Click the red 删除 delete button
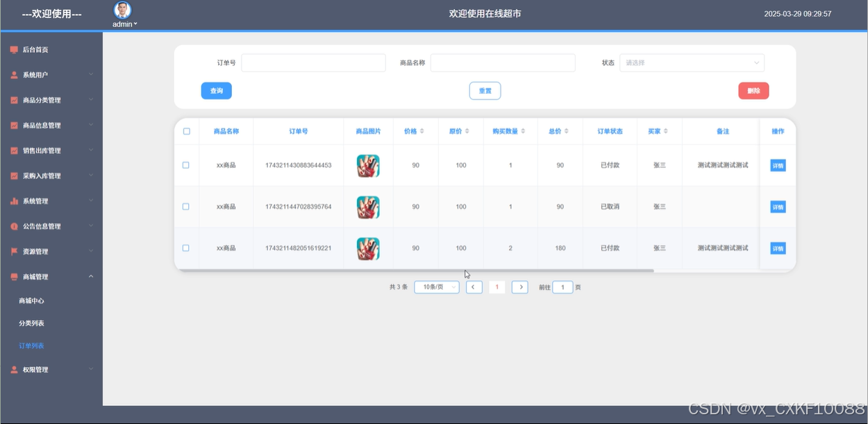 click(x=753, y=91)
